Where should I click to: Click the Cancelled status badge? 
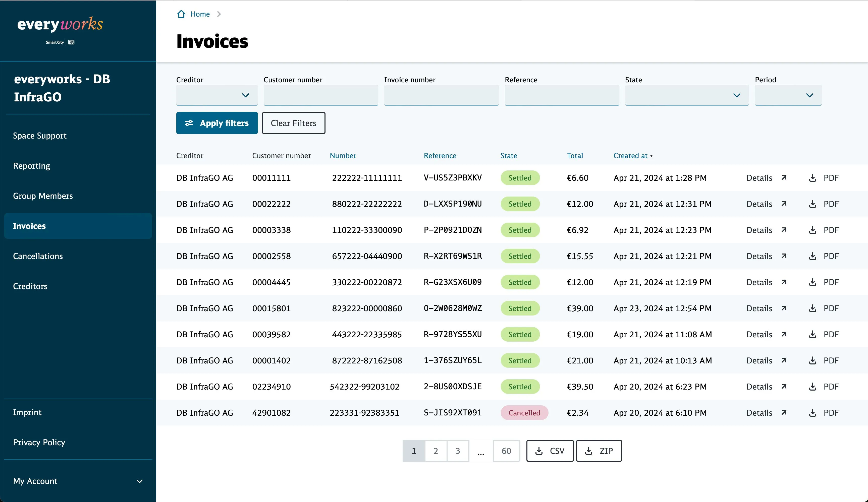pyautogui.click(x=524, y=412)
